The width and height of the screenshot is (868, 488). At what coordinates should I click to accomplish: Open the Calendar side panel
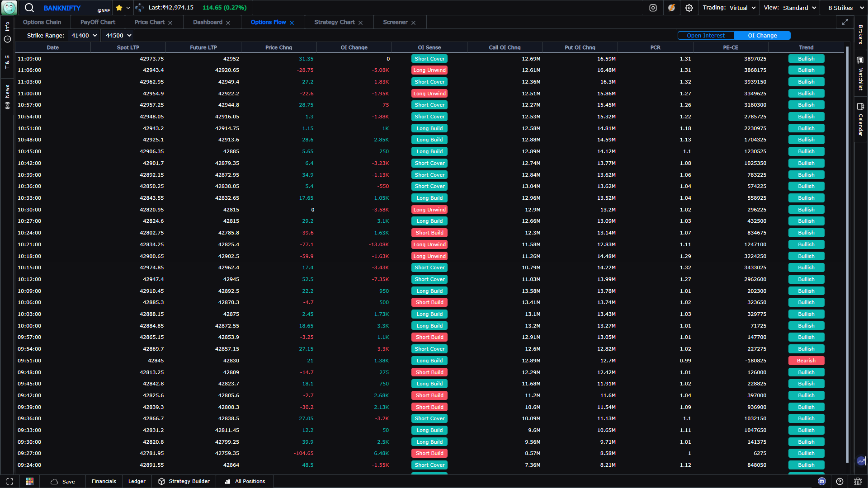pyautogui.click(x=860, y=119)
